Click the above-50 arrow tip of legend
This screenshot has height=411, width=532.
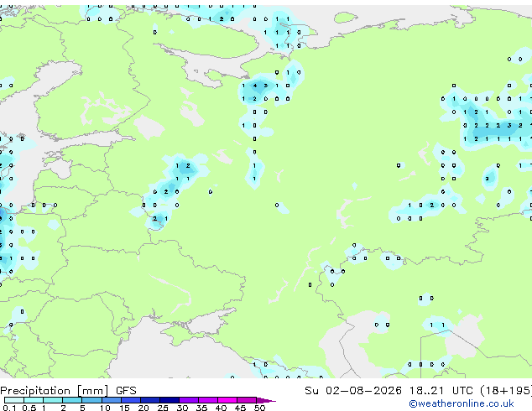pos(266,400)
